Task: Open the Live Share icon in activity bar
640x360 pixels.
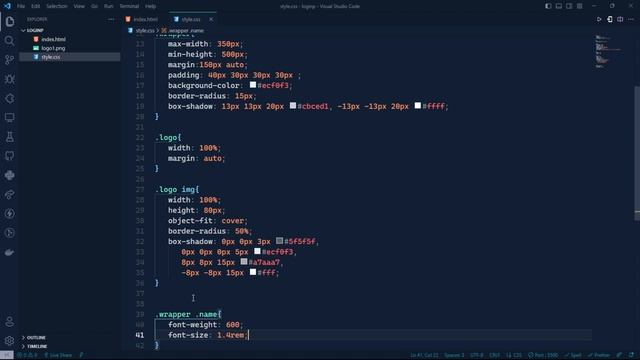Action: coord(10,194)
